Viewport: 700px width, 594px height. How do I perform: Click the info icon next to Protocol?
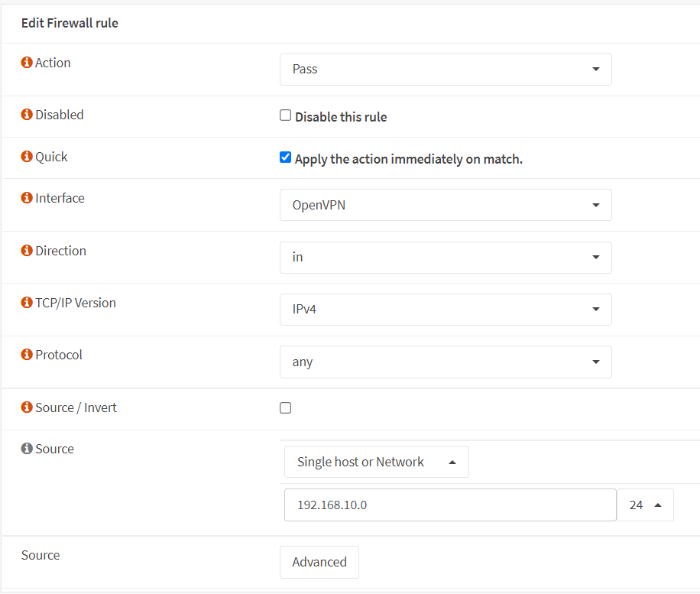(28, 355)
